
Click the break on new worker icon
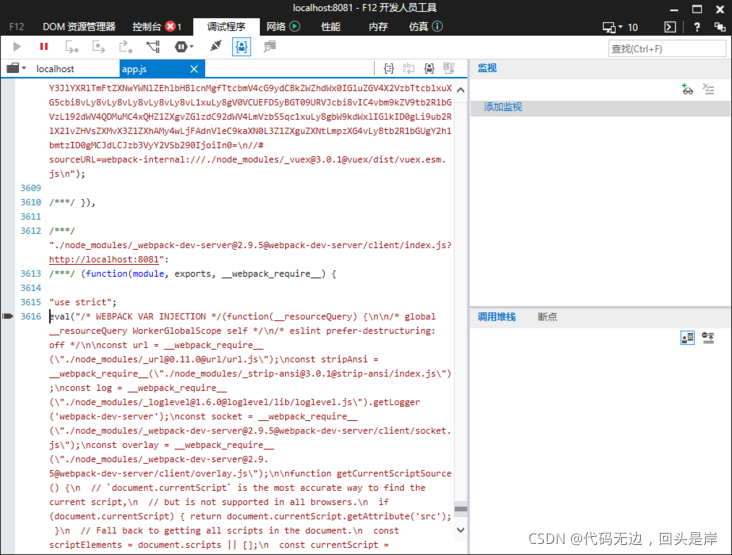[x=152, y=46]
